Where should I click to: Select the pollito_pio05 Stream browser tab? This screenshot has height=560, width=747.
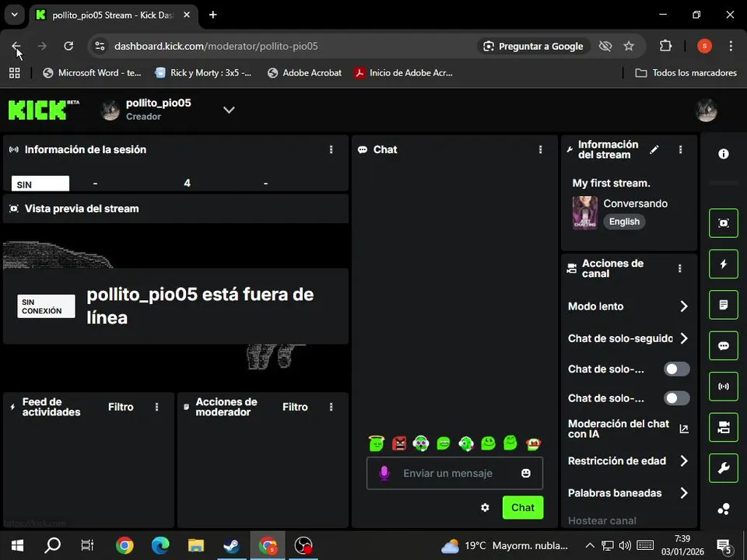click(x=113, y=16)
